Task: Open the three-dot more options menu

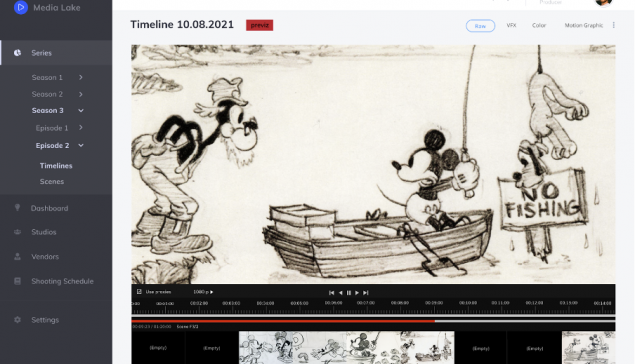Action: 614,25
